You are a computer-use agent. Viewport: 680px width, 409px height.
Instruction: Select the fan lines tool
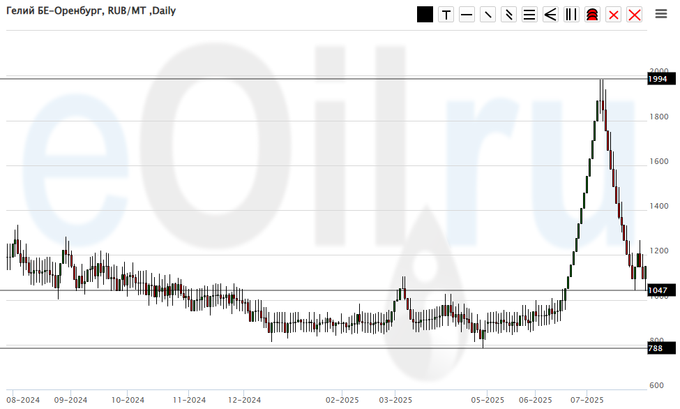coord(549,14)
